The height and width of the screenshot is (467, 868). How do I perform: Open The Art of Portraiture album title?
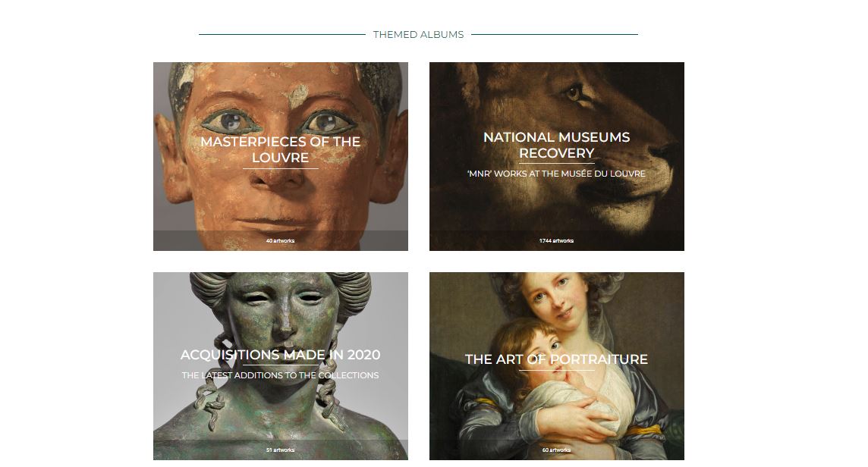point(556,359)
